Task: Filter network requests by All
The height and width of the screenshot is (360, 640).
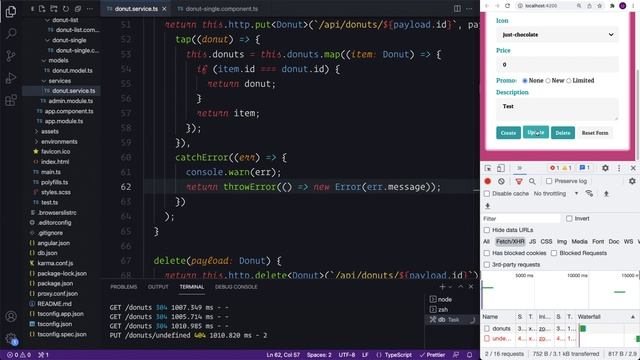Action: 486,242
